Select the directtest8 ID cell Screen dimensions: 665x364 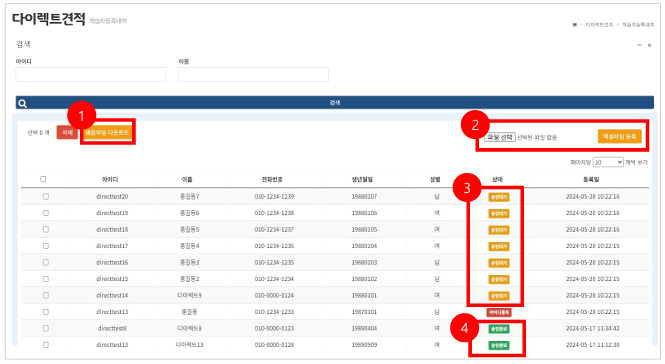112,328
